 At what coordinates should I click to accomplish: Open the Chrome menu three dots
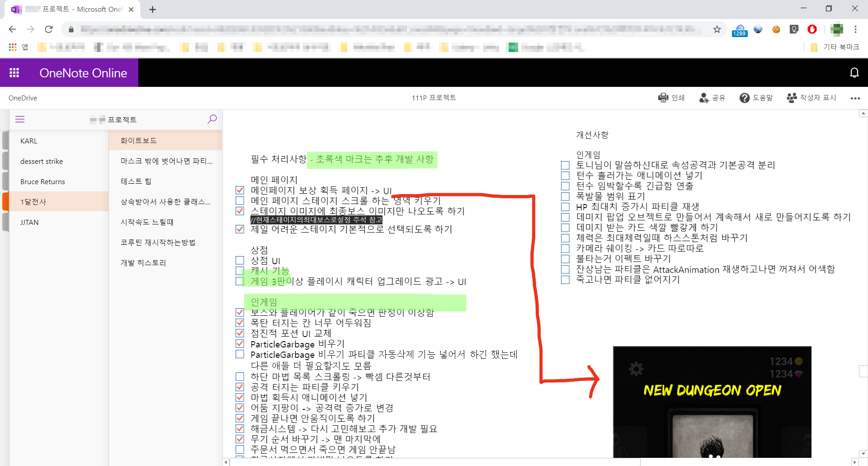[855, 29]
